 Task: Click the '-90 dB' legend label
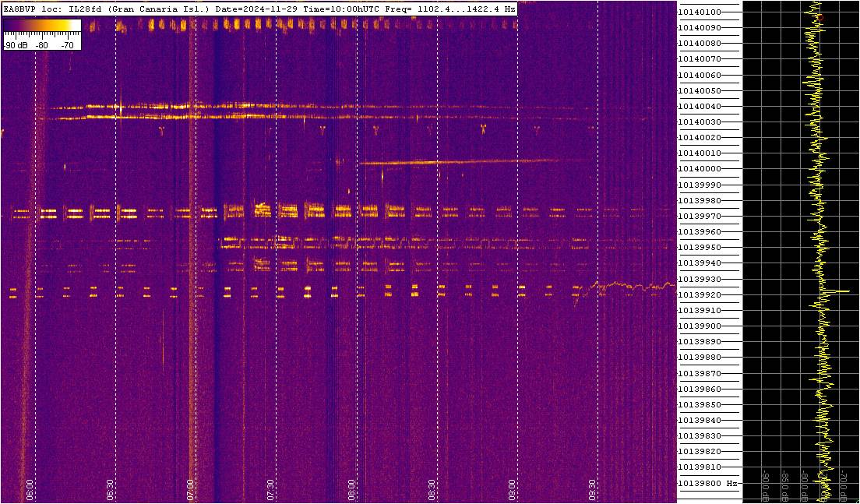coord(16,46)
